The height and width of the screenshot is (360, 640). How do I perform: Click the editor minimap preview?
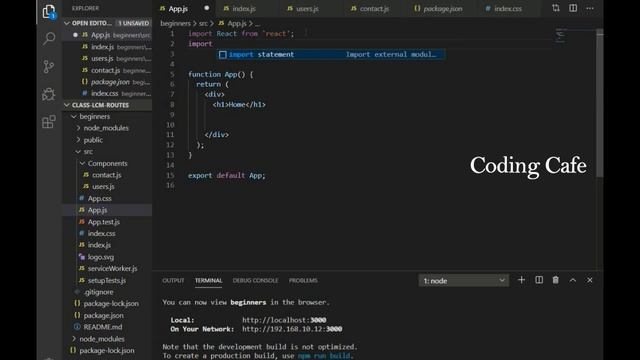[560, 36]
